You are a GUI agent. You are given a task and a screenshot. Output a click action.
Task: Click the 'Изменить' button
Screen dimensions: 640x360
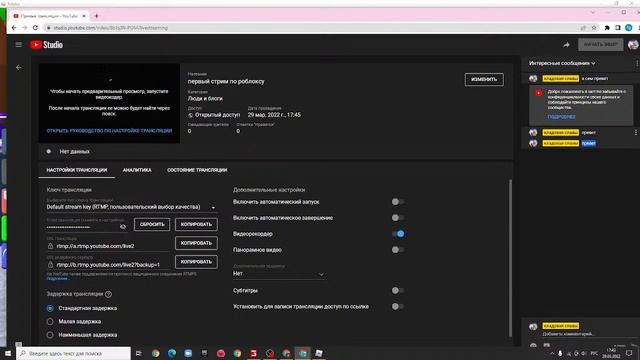(x=484, y=79)
